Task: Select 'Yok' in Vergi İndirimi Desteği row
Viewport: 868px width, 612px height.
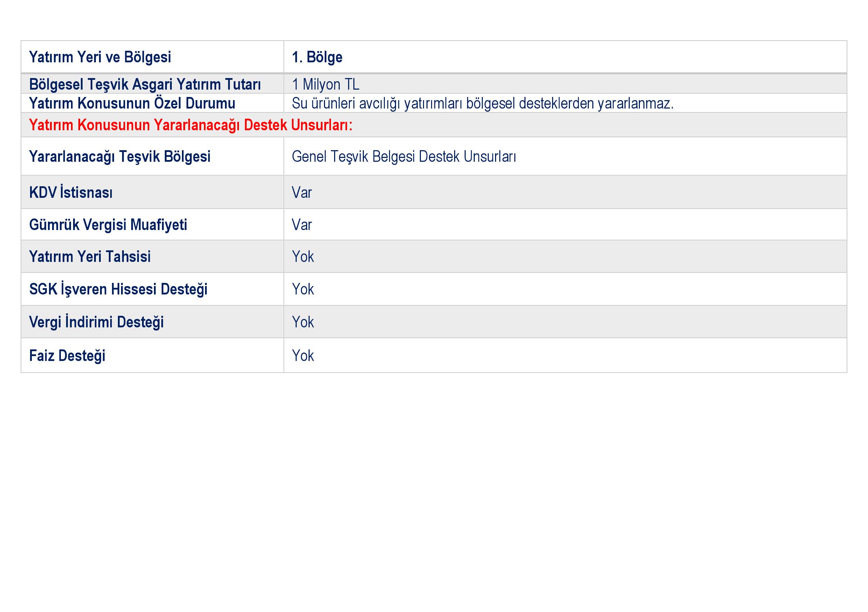Action: [x=303, y=322]
